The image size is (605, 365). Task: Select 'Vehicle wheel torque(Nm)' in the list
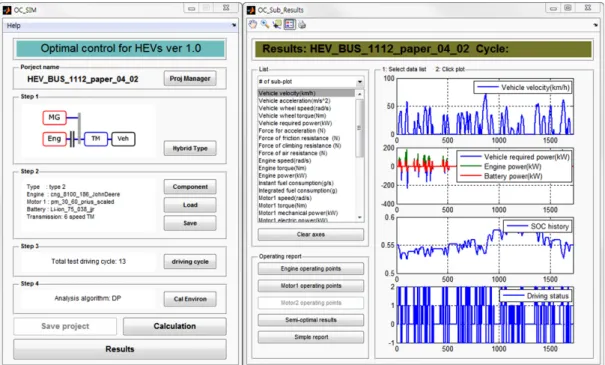[x=306, y=116]
